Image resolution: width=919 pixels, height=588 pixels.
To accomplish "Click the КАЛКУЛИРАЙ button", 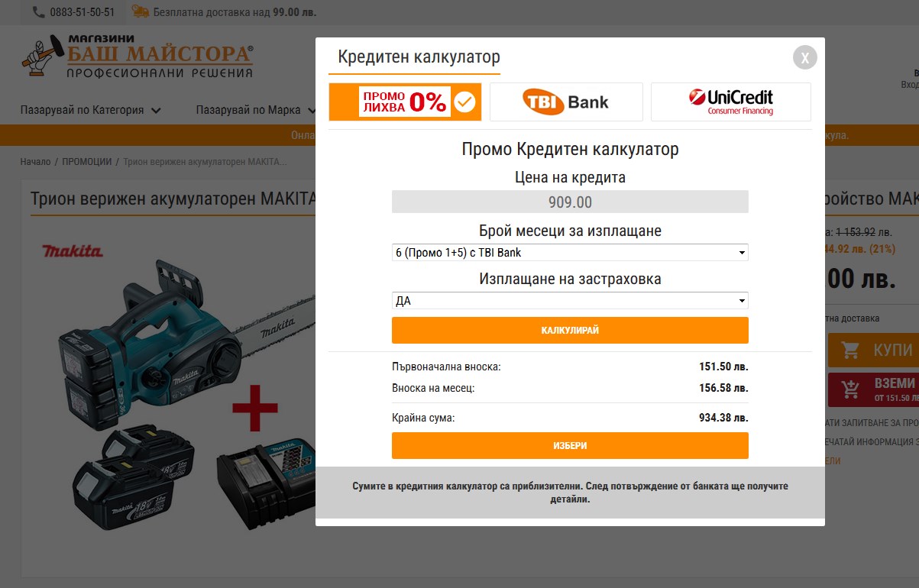I will [570, 330].
